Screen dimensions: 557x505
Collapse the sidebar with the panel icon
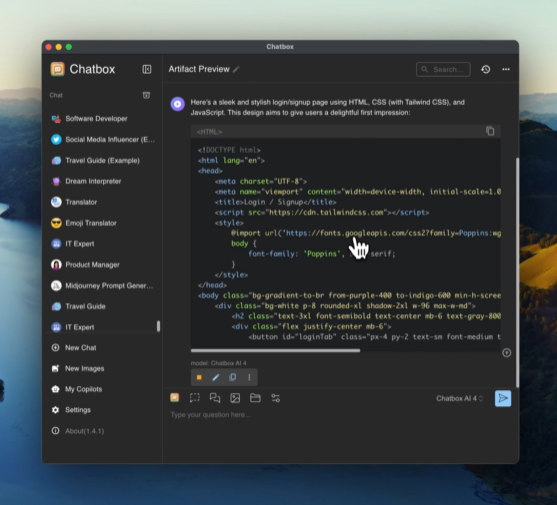pos(147,69)
